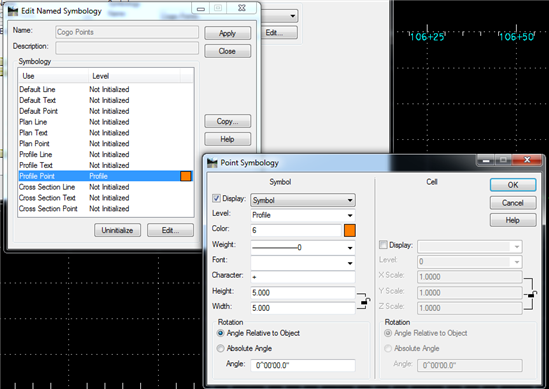The height and width of the screenshot is (389, 549).
Task: Click the Height input field
Action: [x=303, y=293]
